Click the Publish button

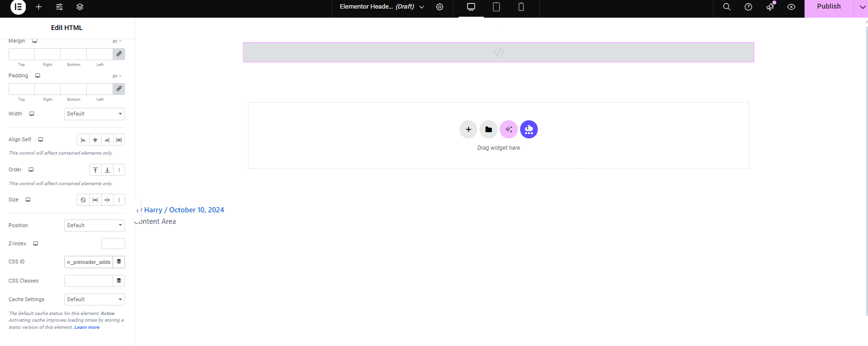[828, 7]
